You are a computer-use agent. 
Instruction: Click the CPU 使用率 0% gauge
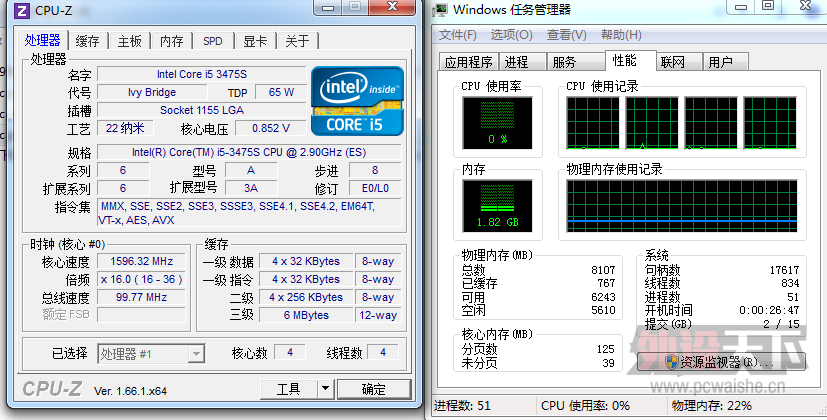pos(497,123)
